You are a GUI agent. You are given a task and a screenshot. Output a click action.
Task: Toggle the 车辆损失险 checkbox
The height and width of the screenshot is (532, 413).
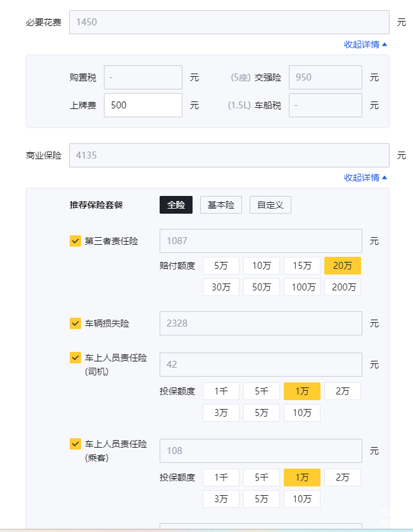point(75,323)
